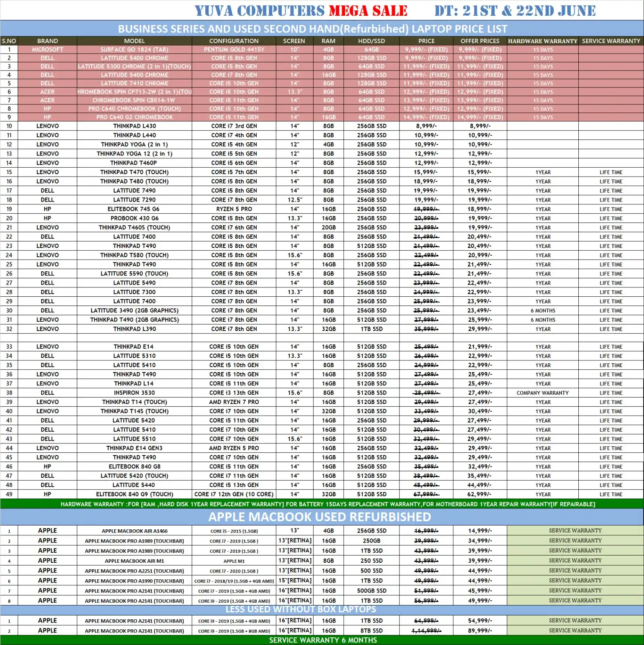Click the '62,999/-' offer price cell
Image resolution: width=644 pixels, height=645 pixels.
tap(480, 495)
